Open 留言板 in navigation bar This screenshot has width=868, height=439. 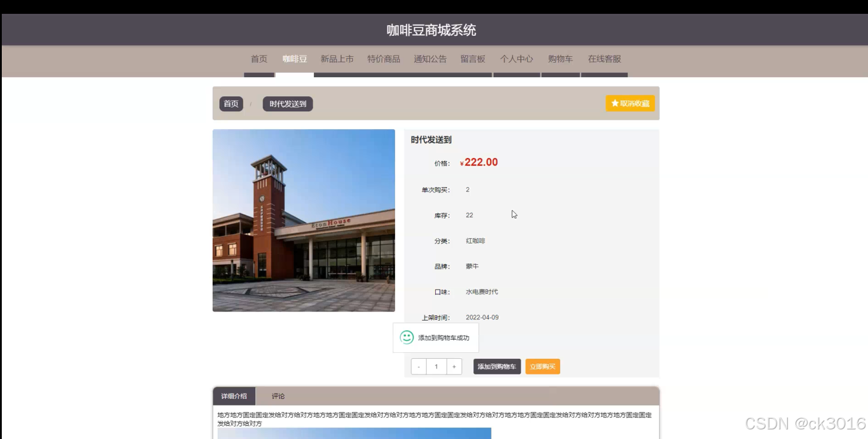pos(473,59)
